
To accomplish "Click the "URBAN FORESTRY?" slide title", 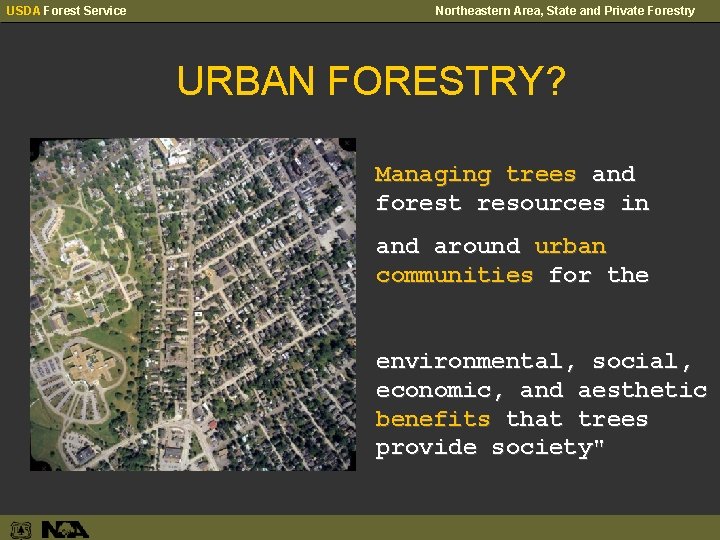I will pyautogui.click(x=371, y=81).
